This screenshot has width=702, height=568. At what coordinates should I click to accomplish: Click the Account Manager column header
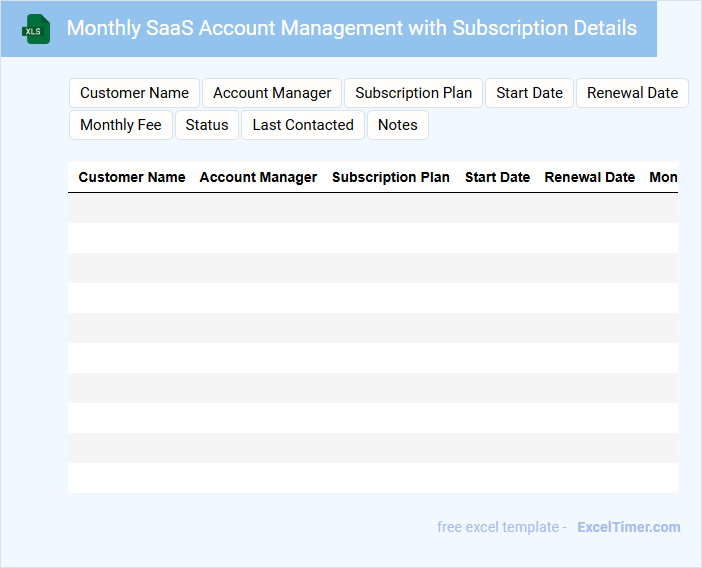coord(258,177)
